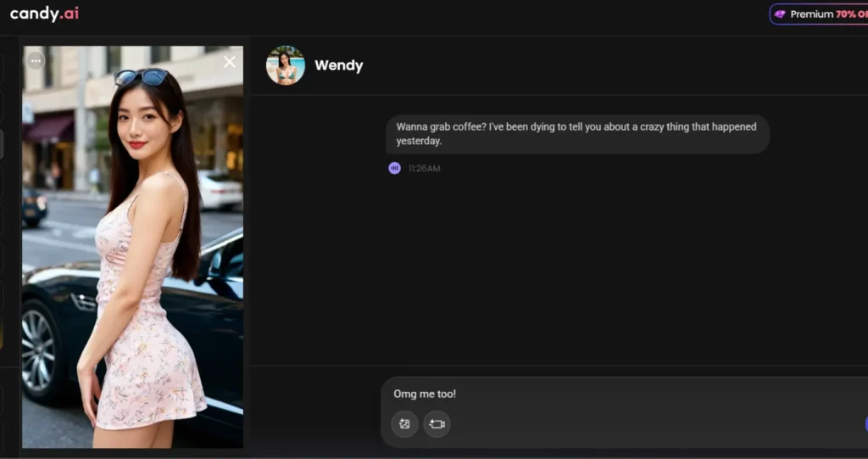868x459 pixels.
Task: Click the lips icon beside Premium
Action: tap(780, 14)
